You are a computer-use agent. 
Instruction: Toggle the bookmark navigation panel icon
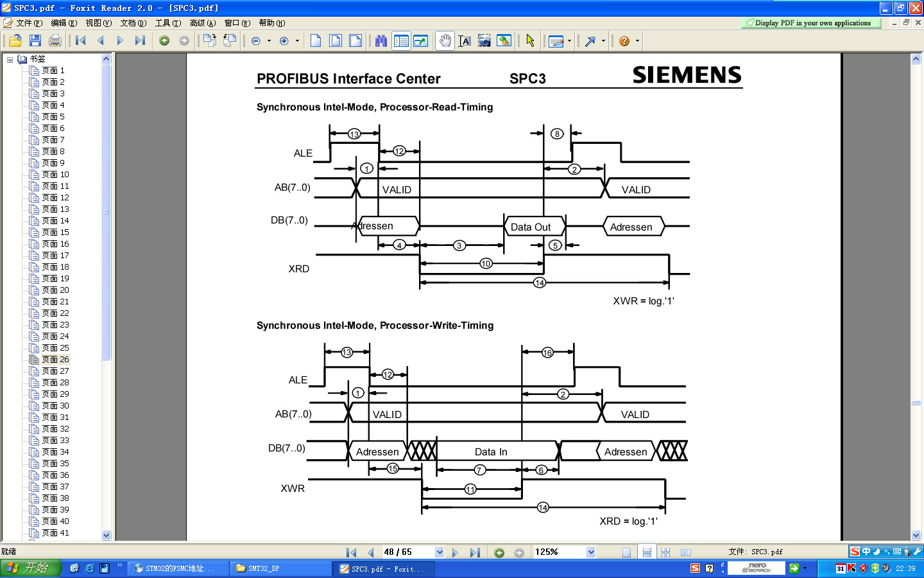coord(401,40)
